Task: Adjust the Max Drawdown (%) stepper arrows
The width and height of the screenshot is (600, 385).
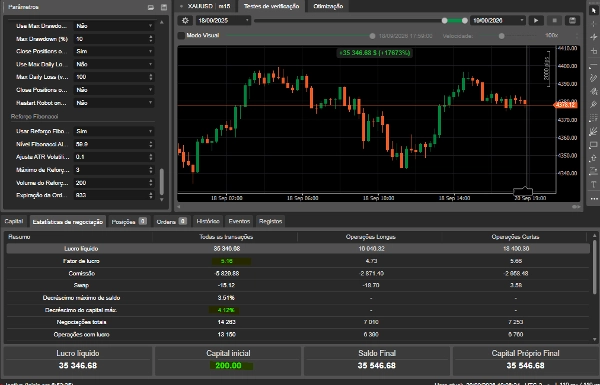Action: tap(151, 39)
